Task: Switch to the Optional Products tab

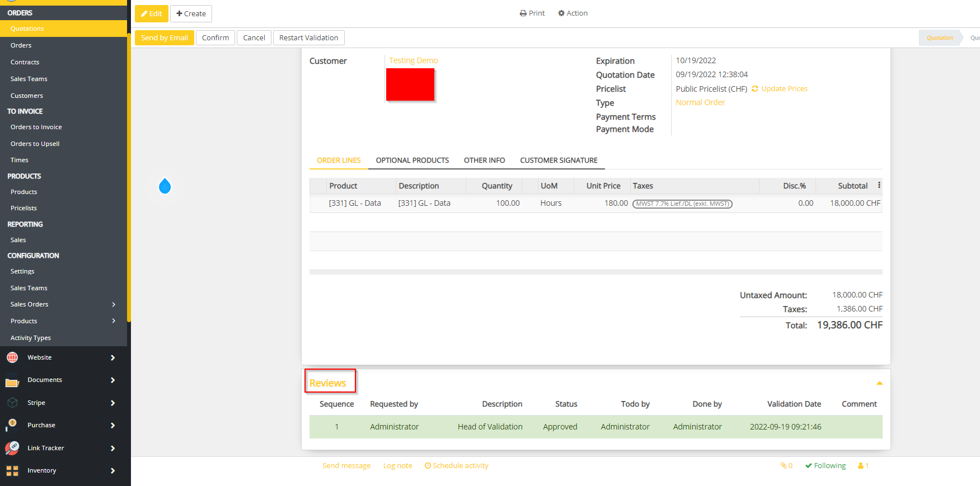Action: click(412, 161)
